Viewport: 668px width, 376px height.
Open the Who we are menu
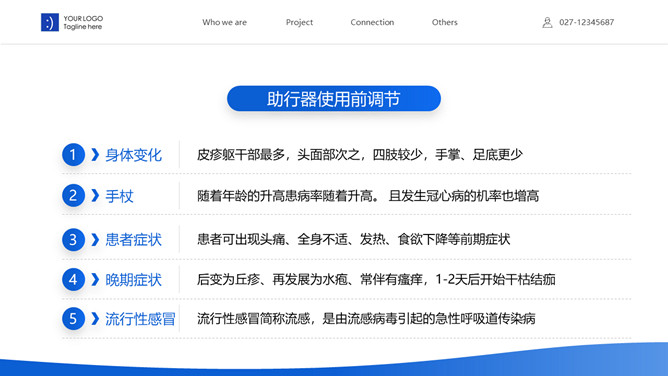[x=225, y=22]
